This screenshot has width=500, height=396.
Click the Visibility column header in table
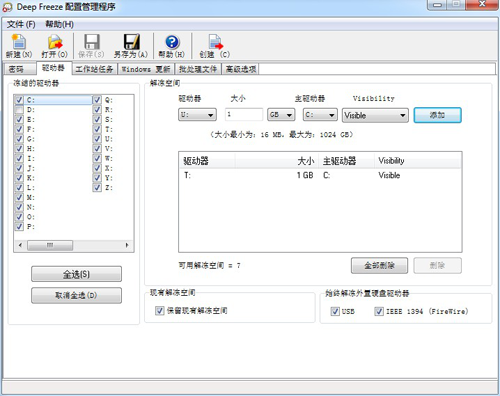[x=418, y=161]
